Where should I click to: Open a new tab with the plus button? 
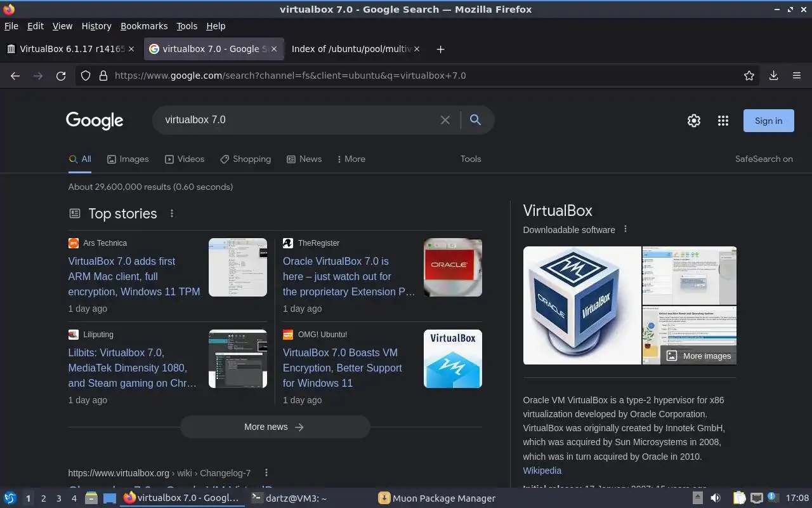pos(440,49)
